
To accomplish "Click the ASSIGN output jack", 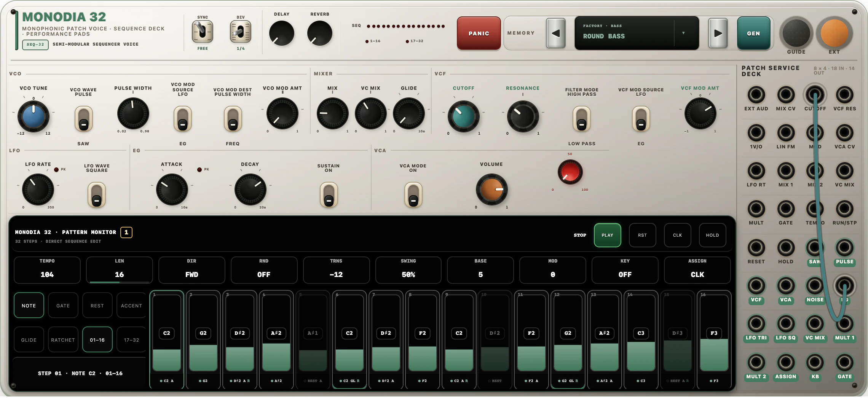I will click(786, 362).
